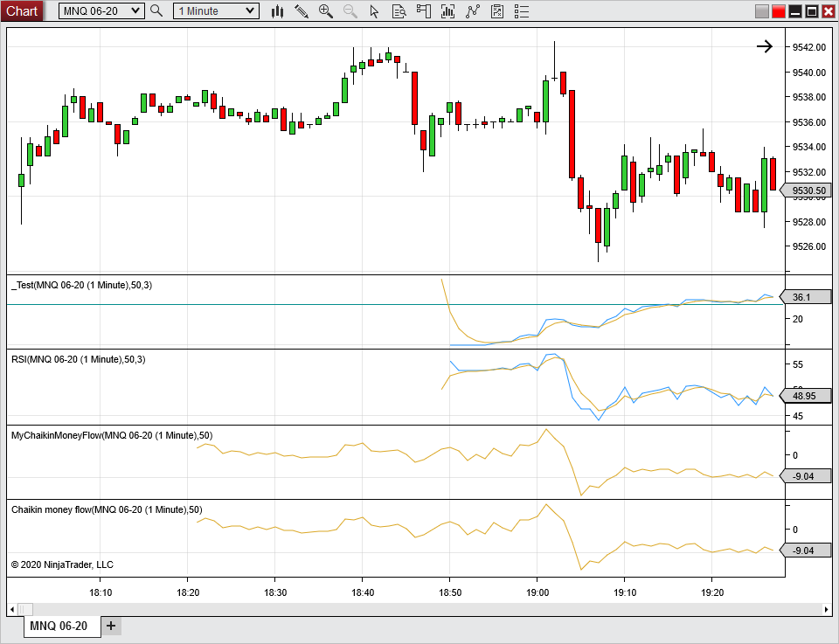
Task: Click the scrollbar right arrow
Action: [827, 609]
